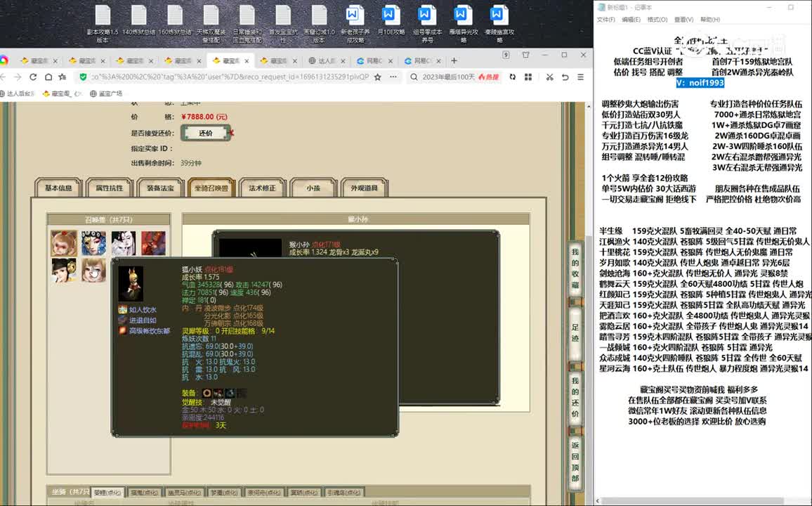Click the 还价 bargain button
Screen dimensions: 812x506
(206, 133)
